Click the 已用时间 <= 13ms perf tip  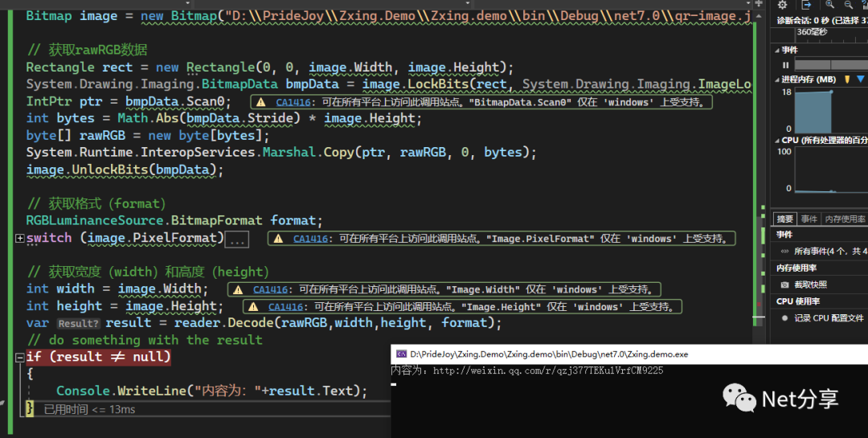point(89,409)
